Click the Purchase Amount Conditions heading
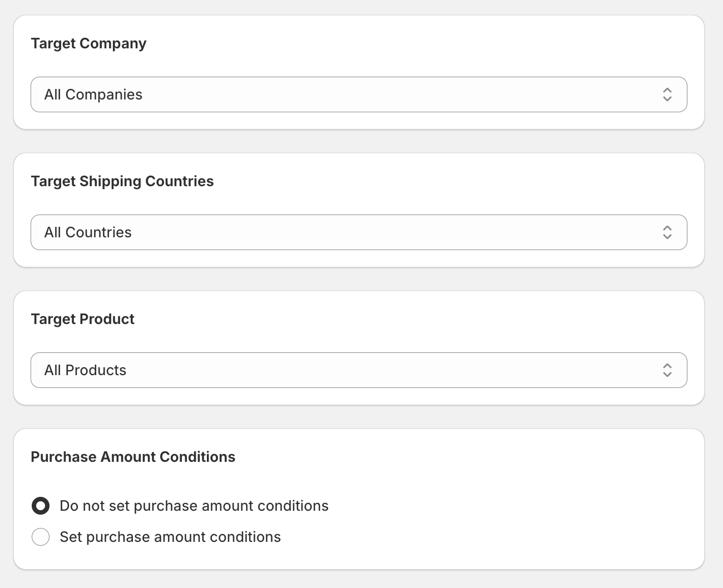723x588 pixels. pos(133,457)
